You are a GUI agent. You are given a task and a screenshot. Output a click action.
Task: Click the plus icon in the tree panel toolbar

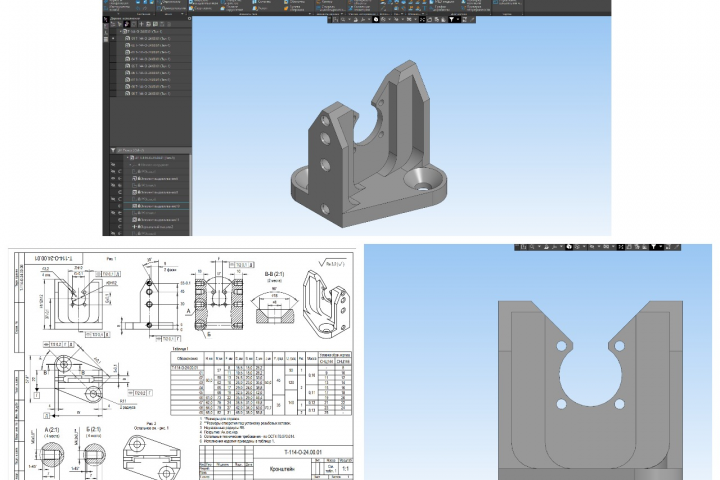141,24
